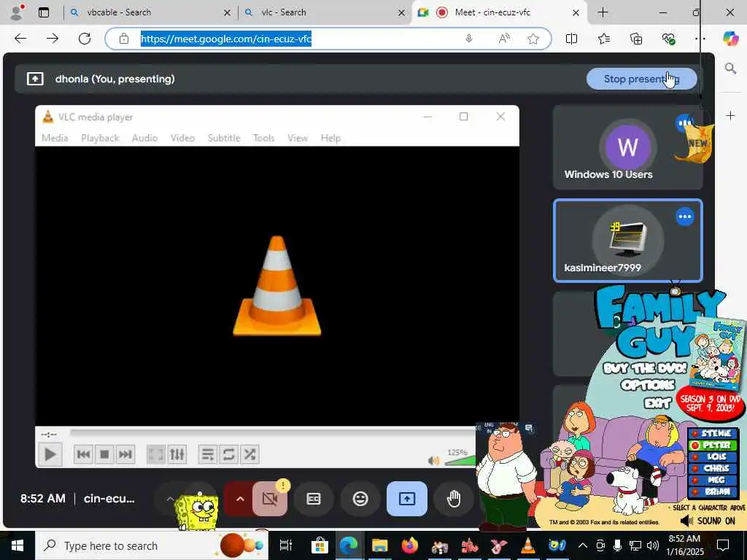Click VLC previous track button
This screenshot has height=560, width=747.
(x=83, y=454)
